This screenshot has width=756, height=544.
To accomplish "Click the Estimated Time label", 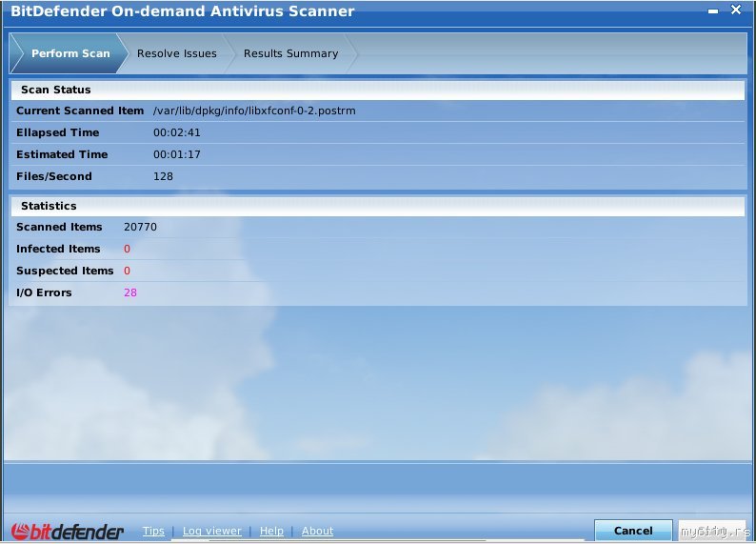I will 62,154.
